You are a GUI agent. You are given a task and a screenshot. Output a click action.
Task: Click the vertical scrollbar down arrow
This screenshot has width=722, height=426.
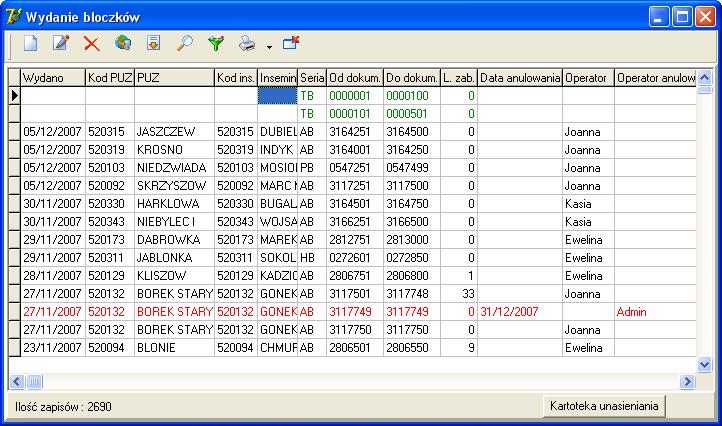pyautogui.click(x=704, y=365)
